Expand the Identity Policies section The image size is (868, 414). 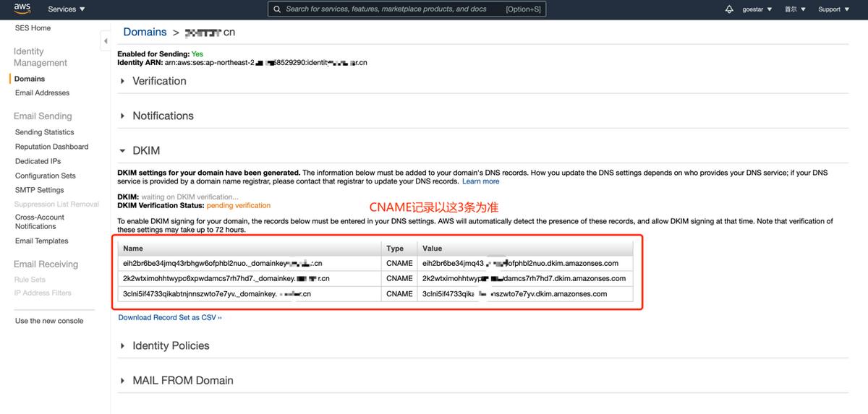point(165,345)
